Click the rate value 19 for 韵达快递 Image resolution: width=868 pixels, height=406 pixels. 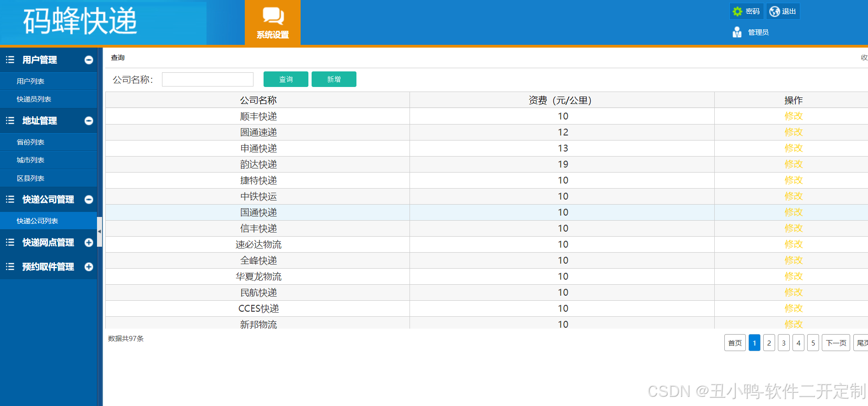(563, 164)
